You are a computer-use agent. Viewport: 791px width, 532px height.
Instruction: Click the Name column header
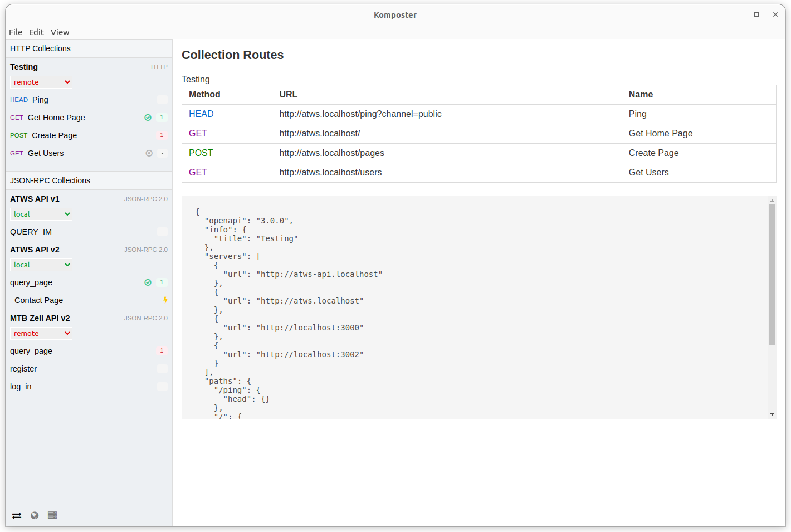pos(699,95)
